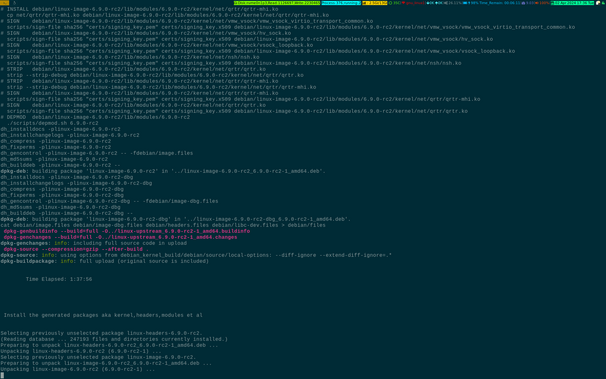The width and height of the screenshot is (606, 379).
Task: Click the 'cp net/qrtr/qrtr-mhi.ko' command line
Action: tap(168, 15)
